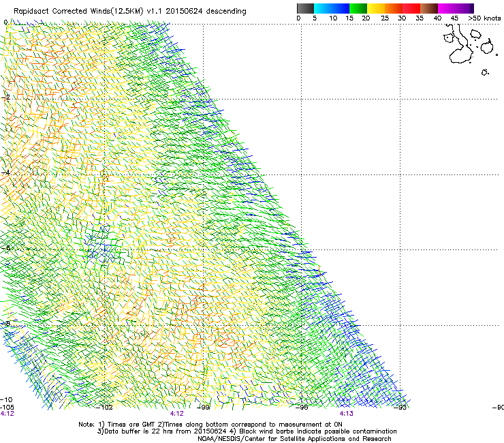Viewport: 504px width, 443px height.
Task: Click the 'NOAA/NESDIS/Center for Satellite Applications' credit line
Action: click(294, 439)
